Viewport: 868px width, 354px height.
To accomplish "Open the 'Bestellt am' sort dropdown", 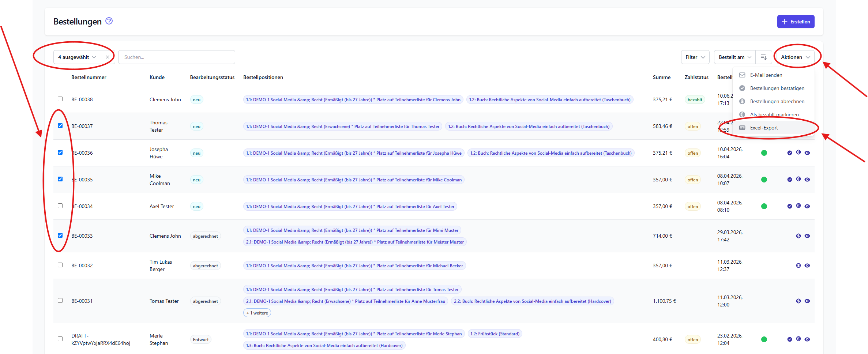I will tap(735, 57).
